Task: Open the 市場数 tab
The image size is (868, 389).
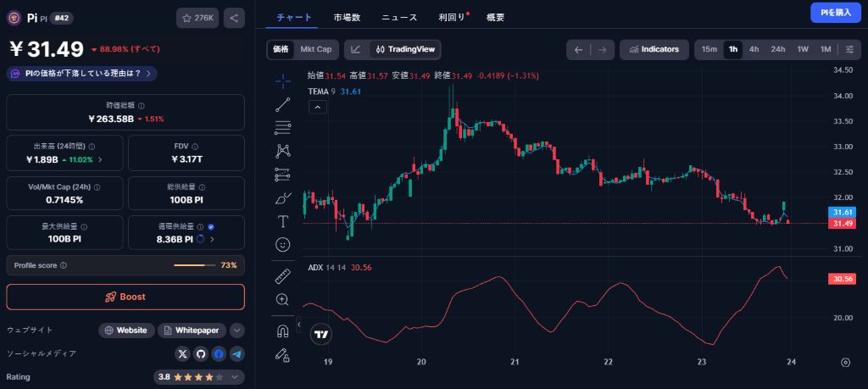Action: pyautogui.click(x=347, y=18)
